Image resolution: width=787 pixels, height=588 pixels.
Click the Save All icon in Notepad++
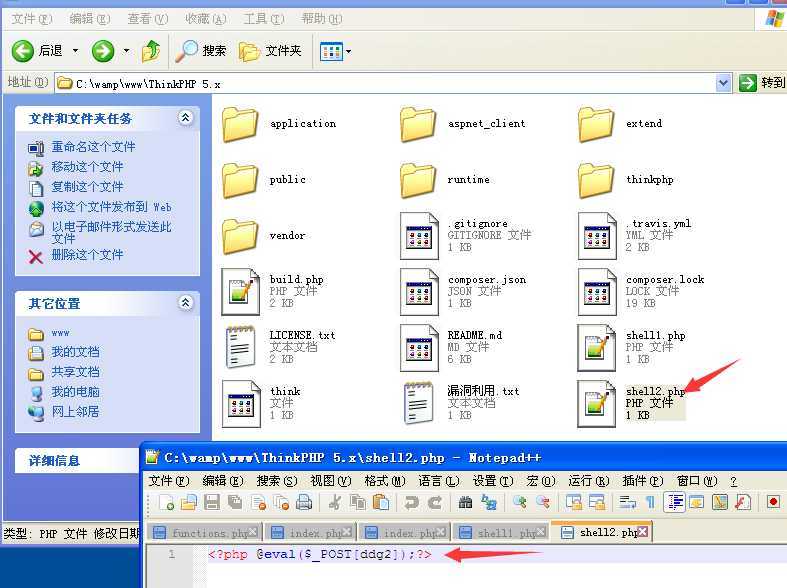[234, 502]
